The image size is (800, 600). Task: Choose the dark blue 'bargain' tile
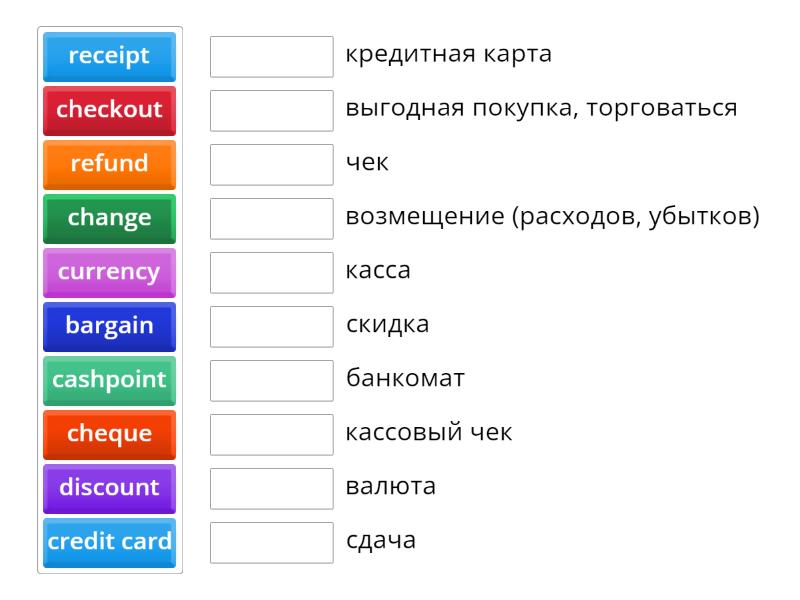click(x=109, y=326)
